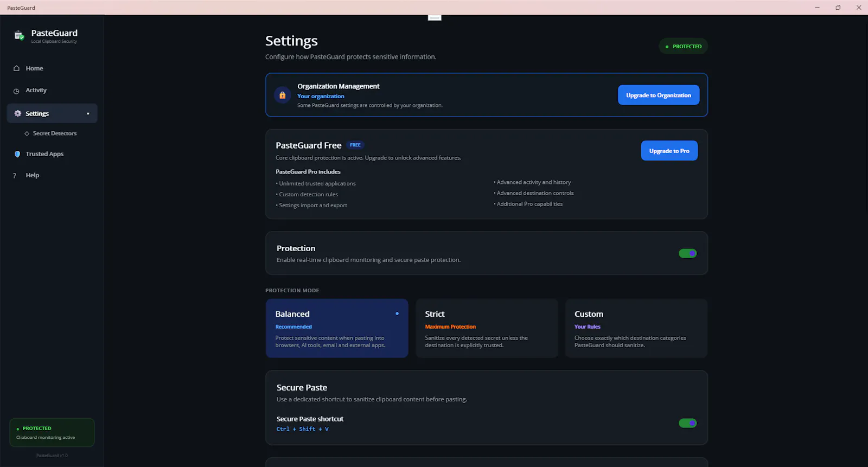868x467 pixels.
Task: Click the Help question mark icon
Action: 15,176
